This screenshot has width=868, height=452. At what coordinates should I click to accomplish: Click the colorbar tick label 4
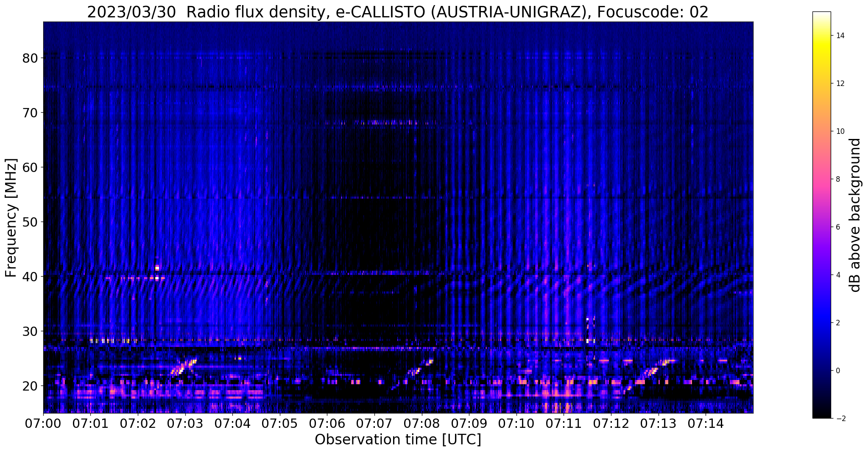pos(837,275)
